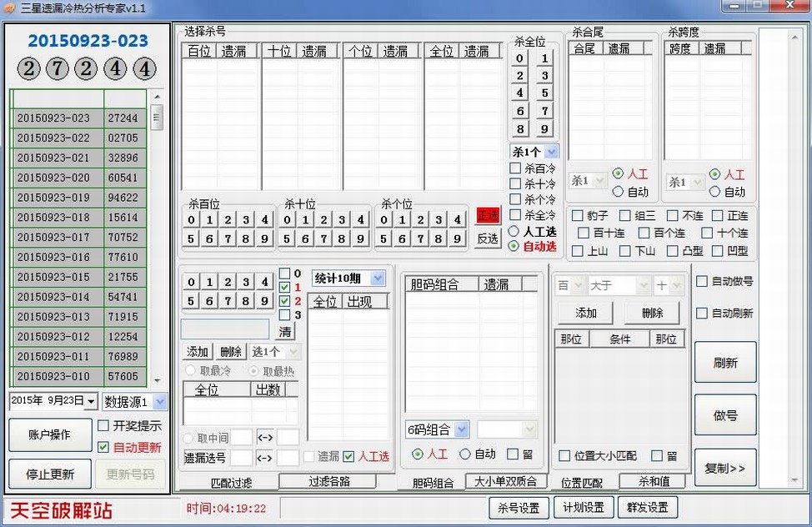Check the 豹子 pattern option
Image resolution: width=812 pixels, height=527 pixels.
(577, 216)
